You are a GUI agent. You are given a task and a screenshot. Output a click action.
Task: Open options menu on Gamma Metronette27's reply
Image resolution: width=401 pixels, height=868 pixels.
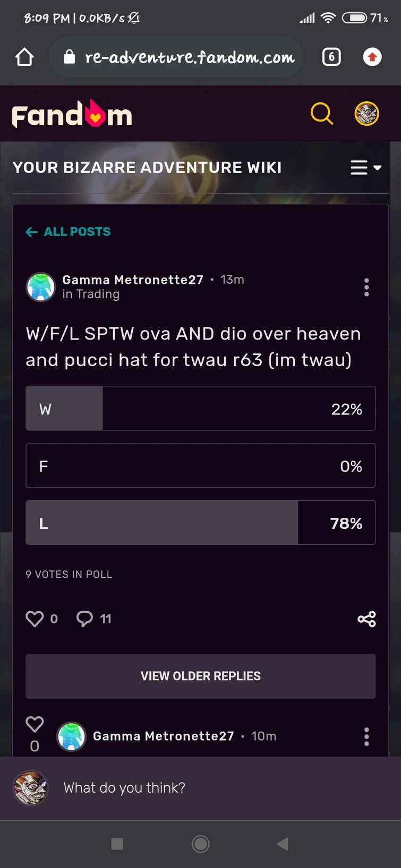(x=366, y=736)
